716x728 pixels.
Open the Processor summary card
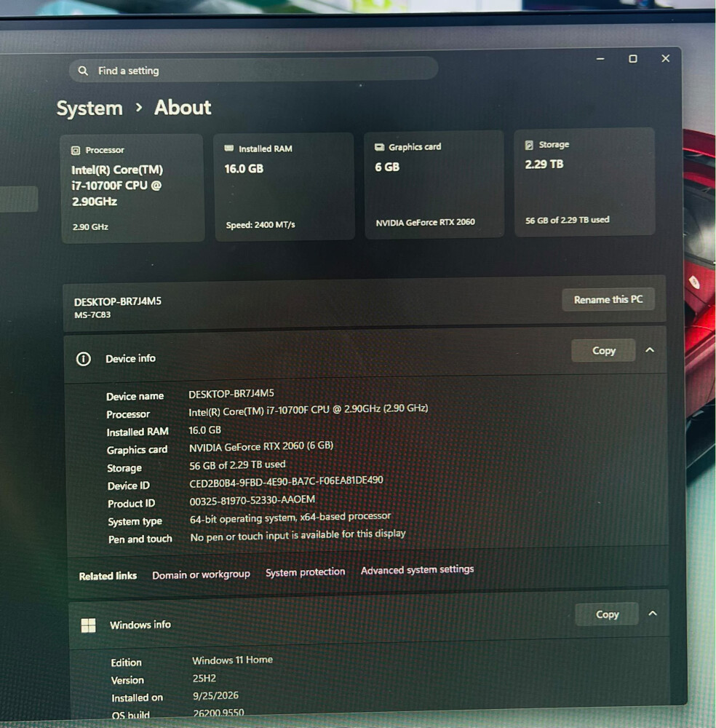coord(132,188)
